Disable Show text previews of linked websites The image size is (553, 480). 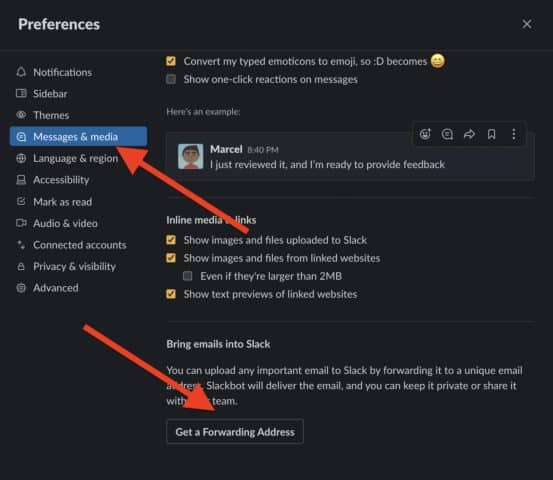(171, 294)
